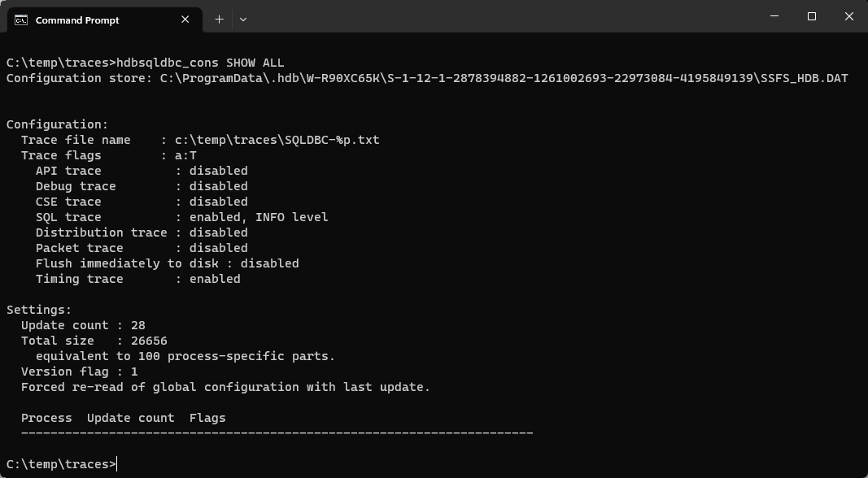Minimize the terminal window
Screen dimensions: 868x478
[774, 16]
